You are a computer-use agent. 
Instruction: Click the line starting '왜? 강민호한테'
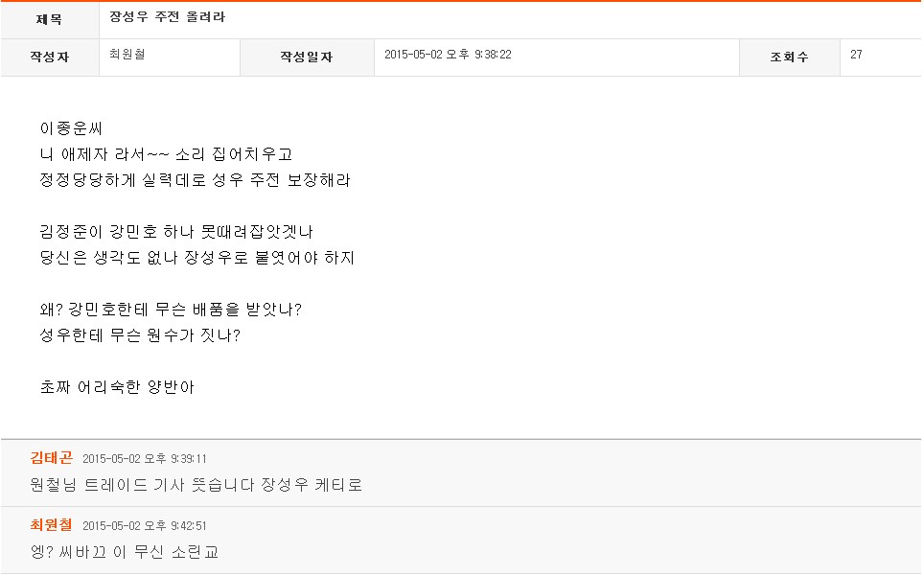tap(172, 310)
